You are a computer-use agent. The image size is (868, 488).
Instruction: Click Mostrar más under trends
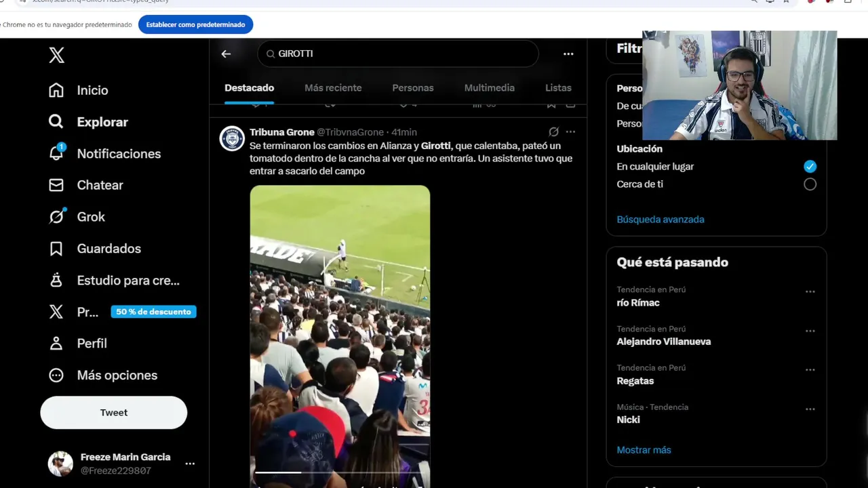(x=644, y=450)
